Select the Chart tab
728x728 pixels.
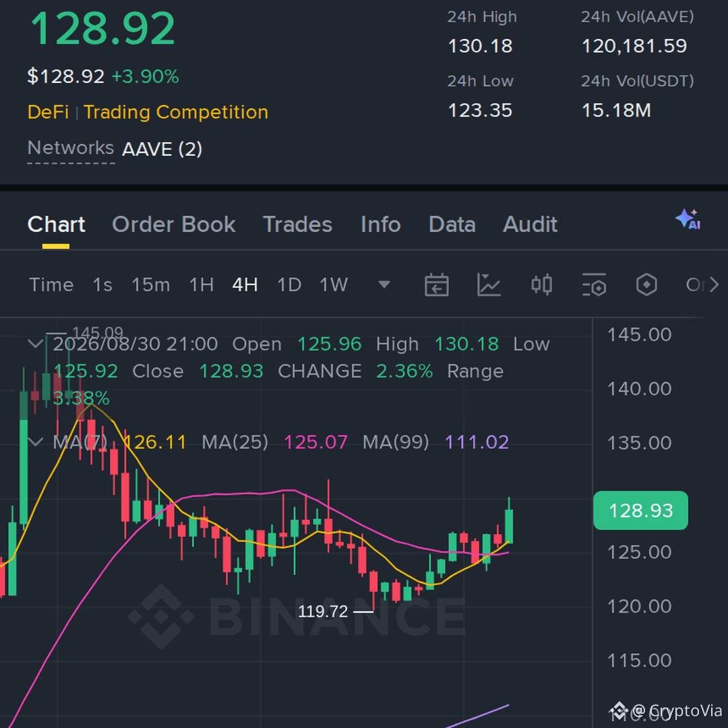(56, 224)
